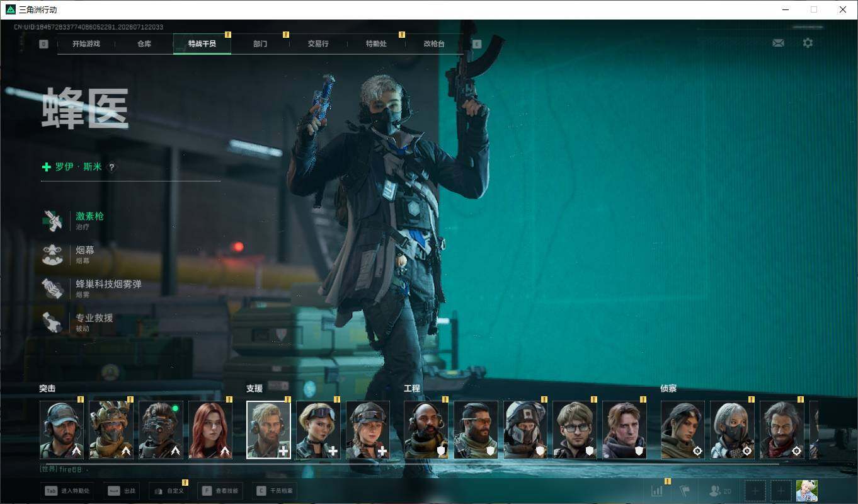Select the 蜂巢科技烟雾弹 skill icon
The image size is (858, 504).
[52, 289]
